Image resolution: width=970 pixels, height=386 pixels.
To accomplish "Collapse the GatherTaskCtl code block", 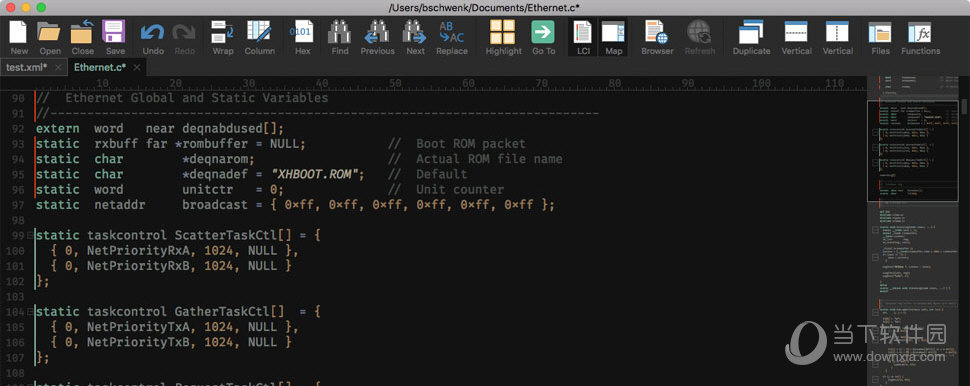I will (30, 312).
